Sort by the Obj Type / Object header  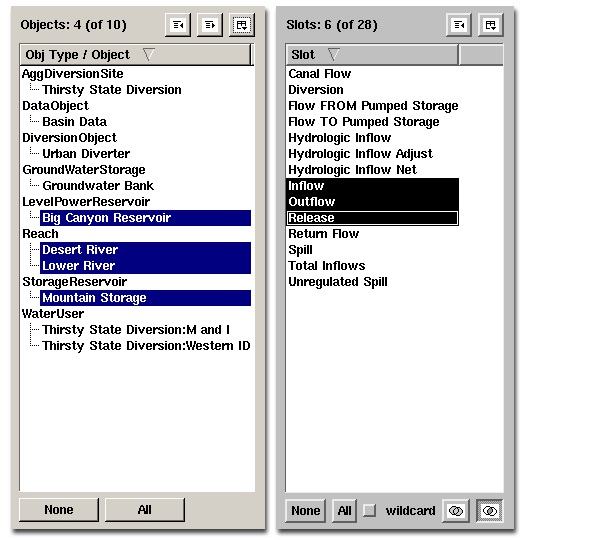(135, 55)
